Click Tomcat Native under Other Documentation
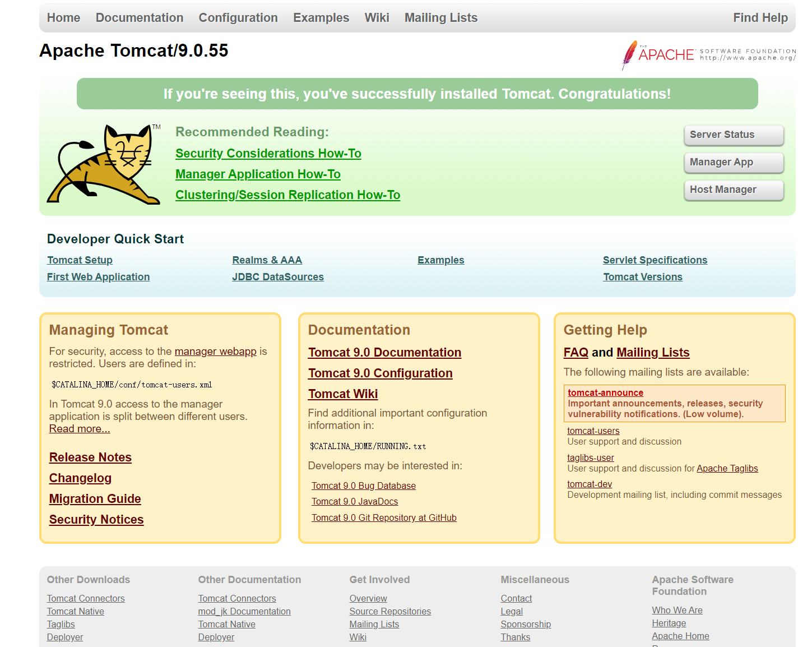Image resolution: width=812 pixels, height=647 pixels. pyautogui.click(x=227, y=625)
